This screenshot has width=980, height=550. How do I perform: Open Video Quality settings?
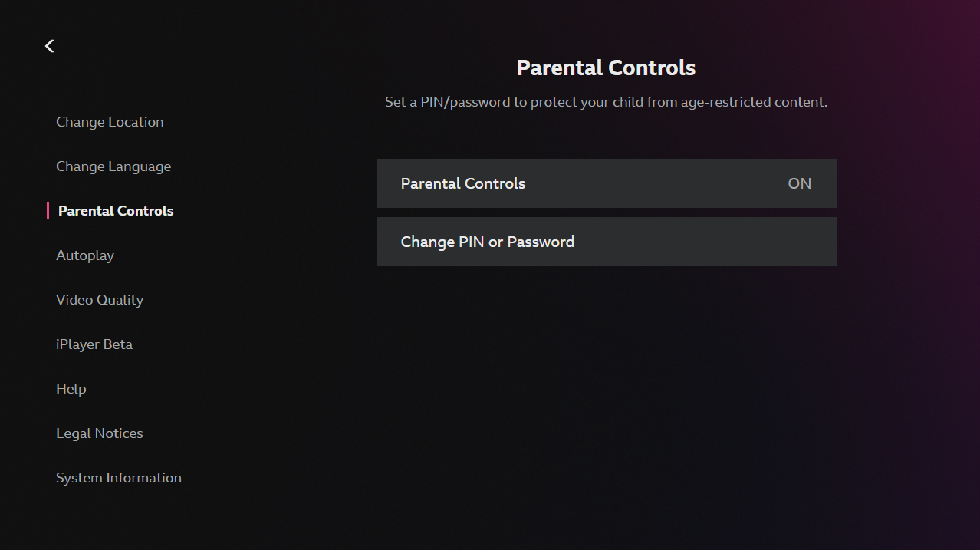click(x=99, y=299)
